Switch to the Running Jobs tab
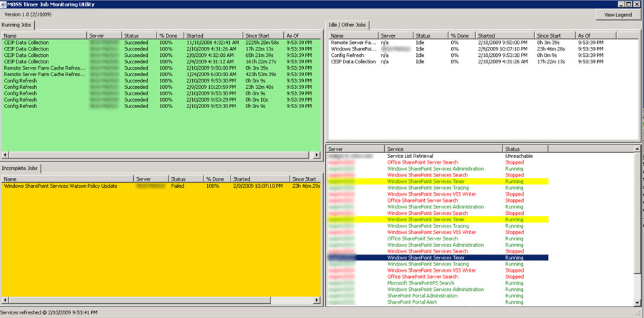 [18, 25]
